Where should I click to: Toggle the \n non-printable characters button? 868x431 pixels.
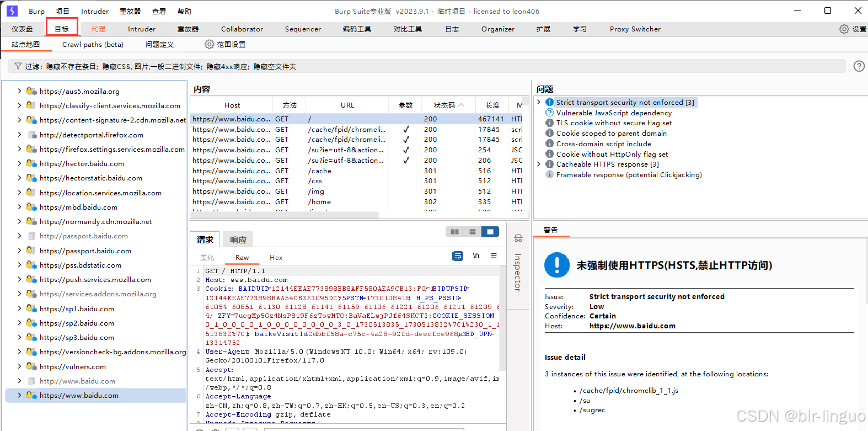click(x=476, y=256)
